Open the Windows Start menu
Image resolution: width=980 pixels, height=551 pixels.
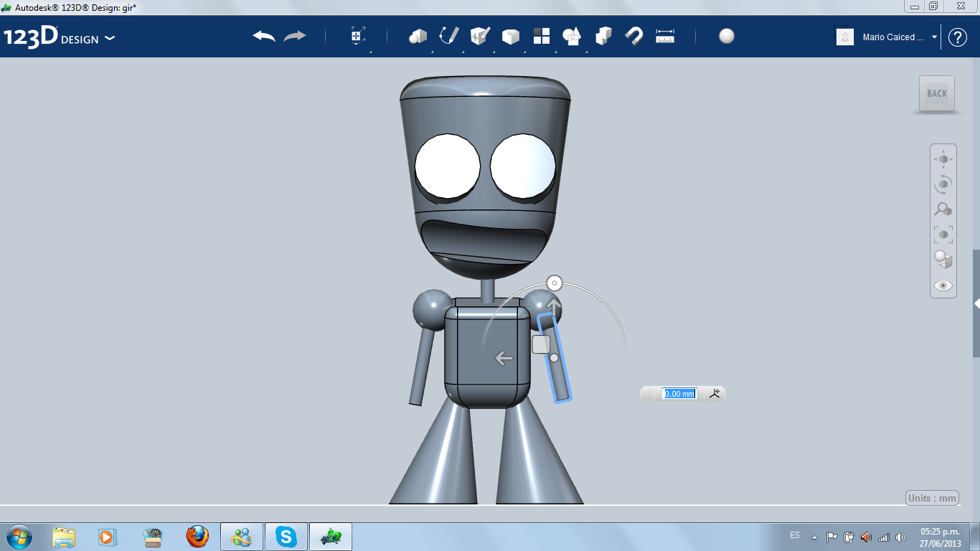tap(18, 536)
